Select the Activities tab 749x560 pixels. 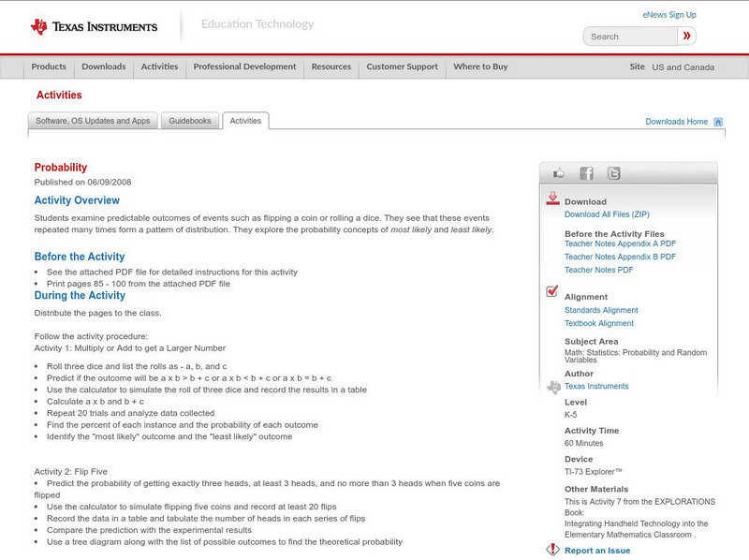point(245,121)
